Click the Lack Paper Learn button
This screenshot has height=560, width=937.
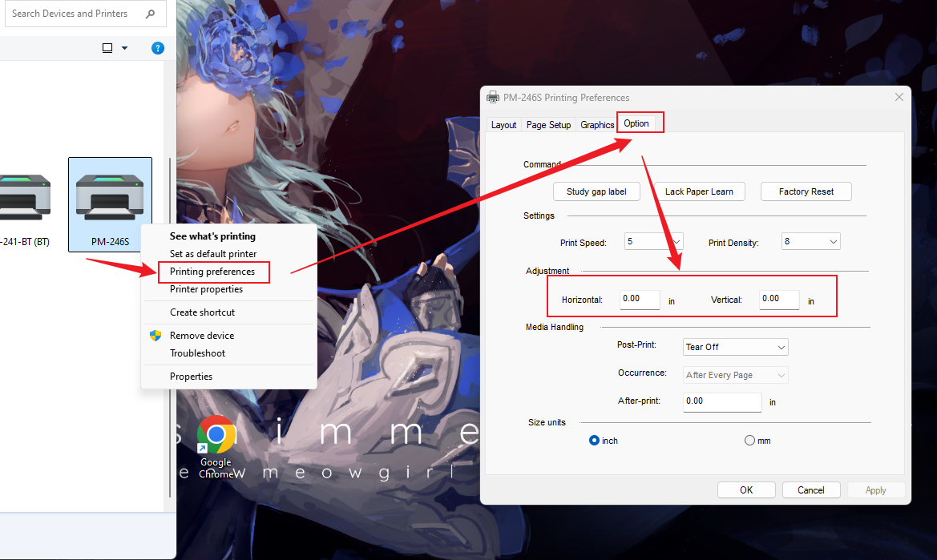pos(699,191)
